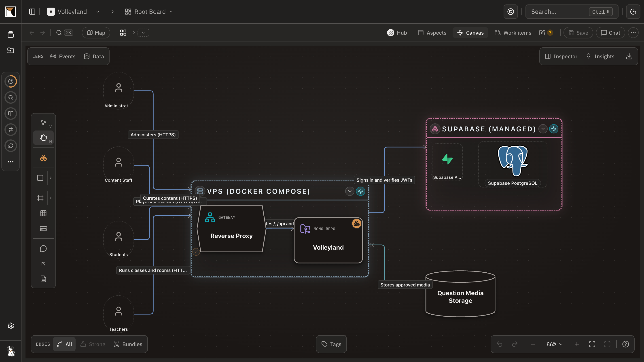Select the pointer selection tool
This screenshot has height=362, width=644.
tap(43, 123)
